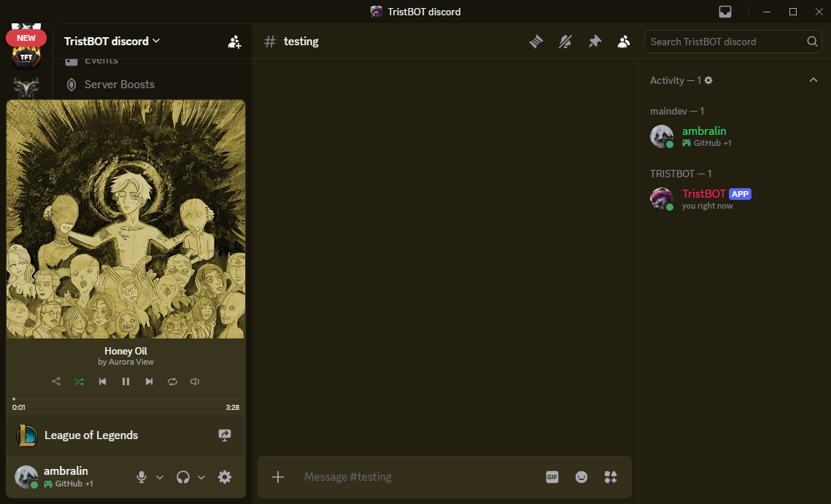This screenshot has height=504, width=831.
Task: Skip to the previous track
Action: [102, 381]
